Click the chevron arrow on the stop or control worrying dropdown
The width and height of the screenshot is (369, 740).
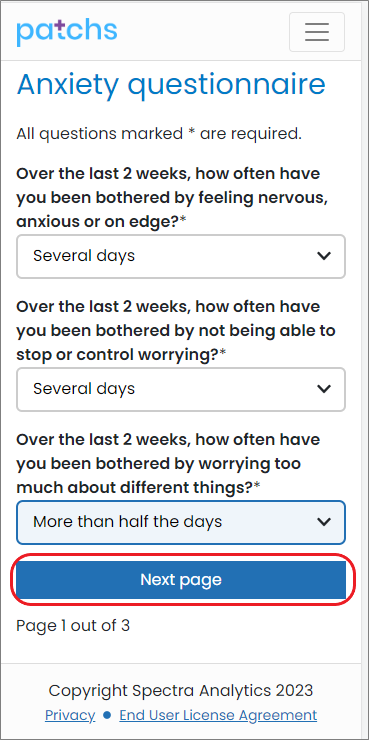tap(324, 389)
